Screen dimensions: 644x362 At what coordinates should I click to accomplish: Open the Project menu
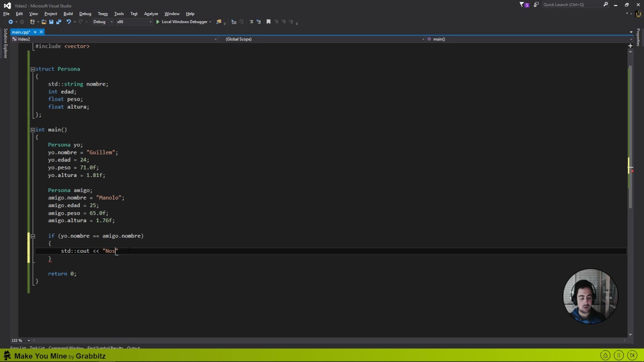click(x=50, y=14)
